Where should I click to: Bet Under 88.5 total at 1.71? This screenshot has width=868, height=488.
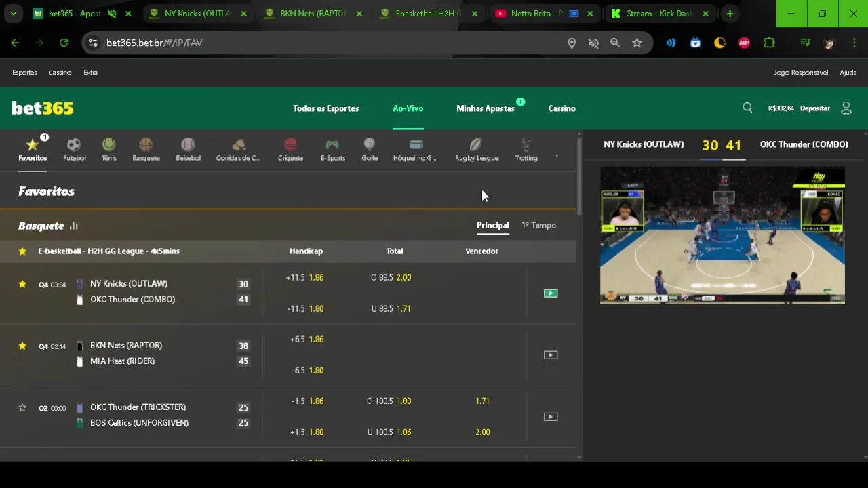coord(391,308)
